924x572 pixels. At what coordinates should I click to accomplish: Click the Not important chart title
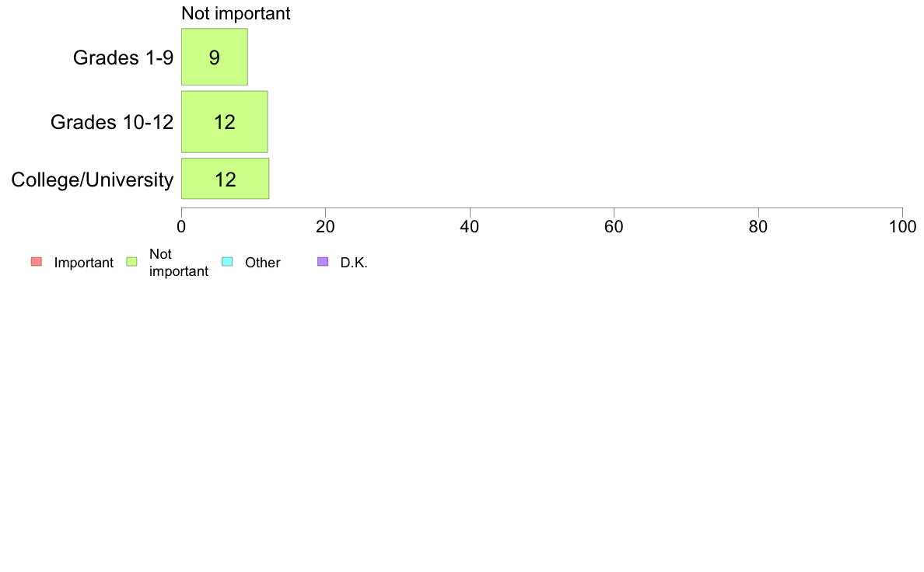[x=236, y=13]
